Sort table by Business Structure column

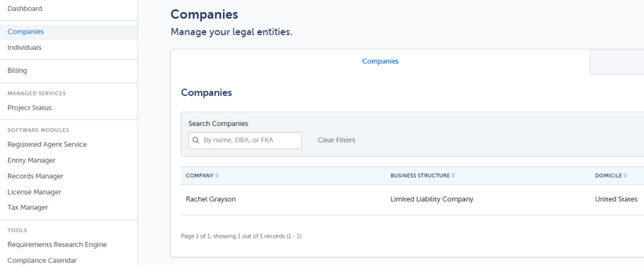click(453, 176)
